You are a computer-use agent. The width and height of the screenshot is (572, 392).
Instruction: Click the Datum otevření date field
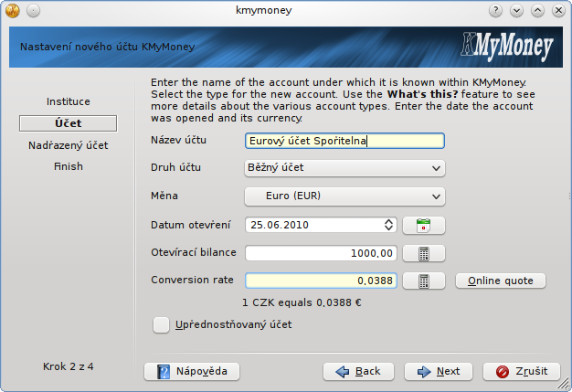pyautogui.click(x=321, y=225)
